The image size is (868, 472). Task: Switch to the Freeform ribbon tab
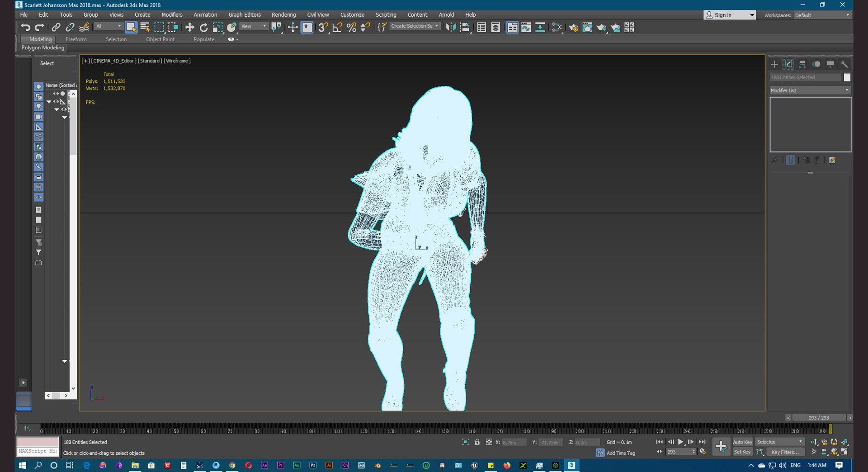(76, 39)
